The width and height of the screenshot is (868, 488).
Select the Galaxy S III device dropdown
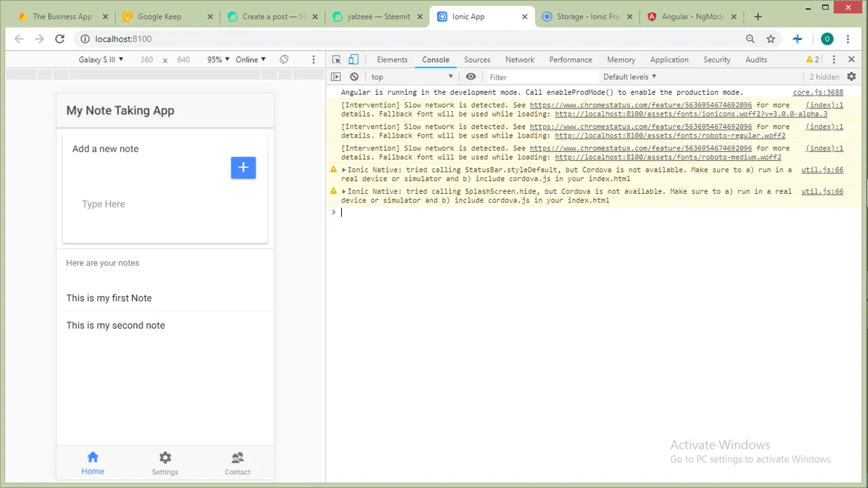[x=101, y=60]
